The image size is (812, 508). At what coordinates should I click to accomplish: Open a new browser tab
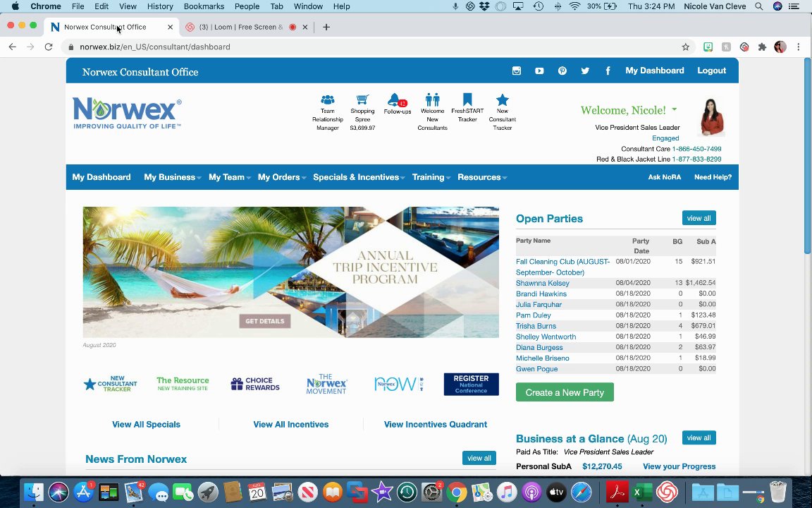(x=326, y=27)
